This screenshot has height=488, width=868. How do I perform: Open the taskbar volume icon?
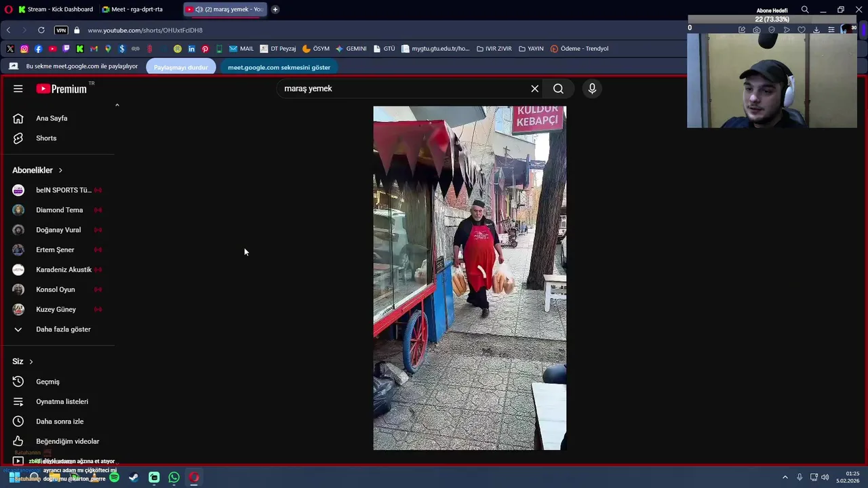(825, 477)
